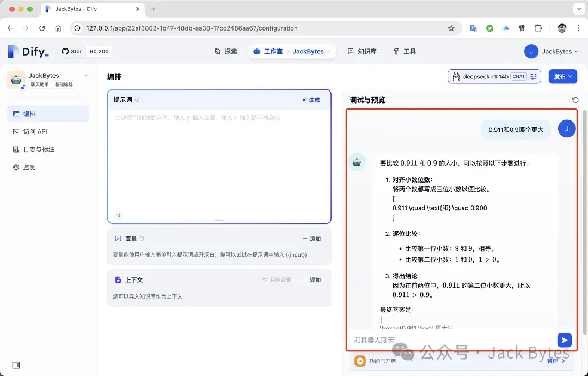588x376 pixels.
Task: Click the 生成 button in the prompt panel
Action: coord(311,100)
